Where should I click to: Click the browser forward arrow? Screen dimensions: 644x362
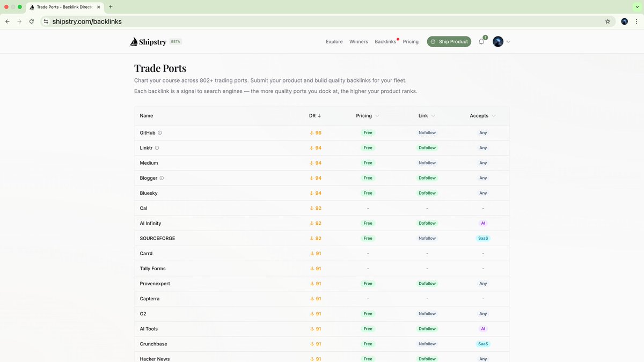point(19,21)
